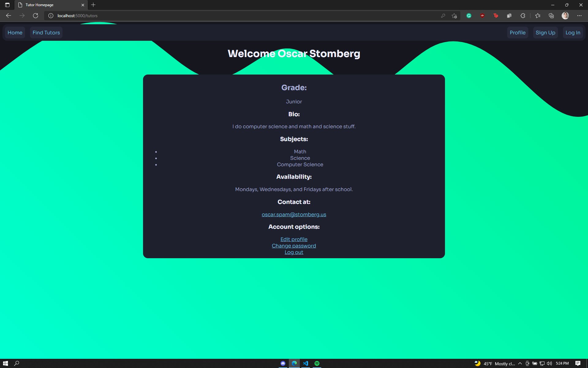Open the Favorites list icon
Image resolution: width=588 pixels, height=368 pixels.
pos(538,16)
